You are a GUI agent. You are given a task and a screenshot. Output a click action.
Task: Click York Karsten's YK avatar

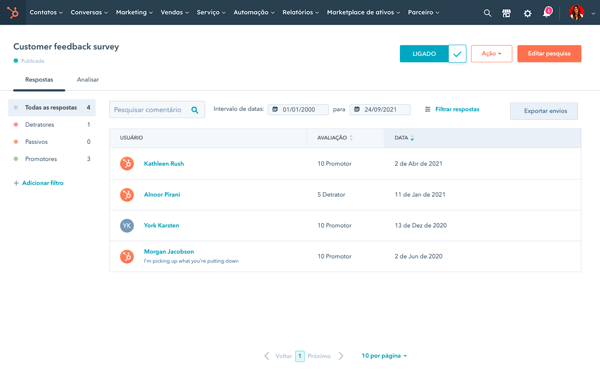click(127, 225)
